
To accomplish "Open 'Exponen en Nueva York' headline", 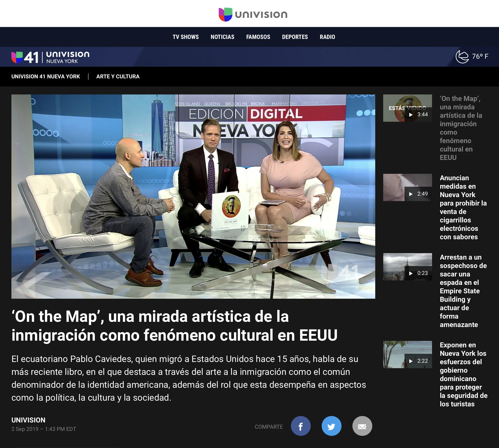I will click(x=463, y=374).
